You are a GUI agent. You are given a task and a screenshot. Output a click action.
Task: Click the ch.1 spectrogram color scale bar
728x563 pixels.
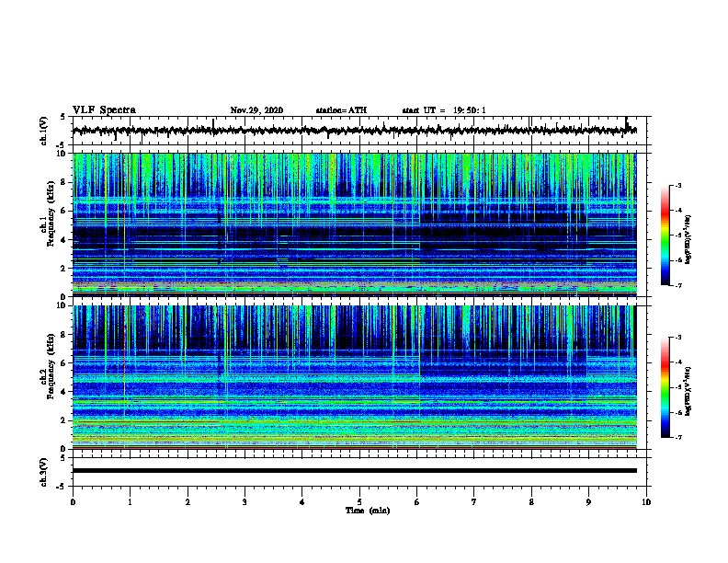coord(665,236)
